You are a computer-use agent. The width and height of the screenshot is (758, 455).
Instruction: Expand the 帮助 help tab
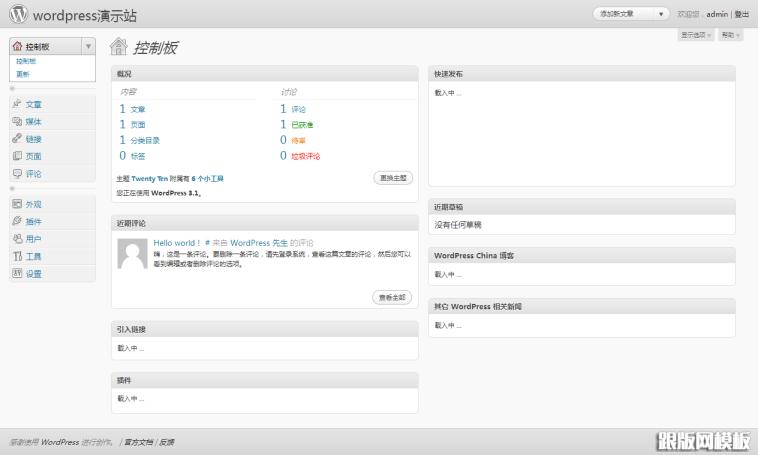[730, 35]
